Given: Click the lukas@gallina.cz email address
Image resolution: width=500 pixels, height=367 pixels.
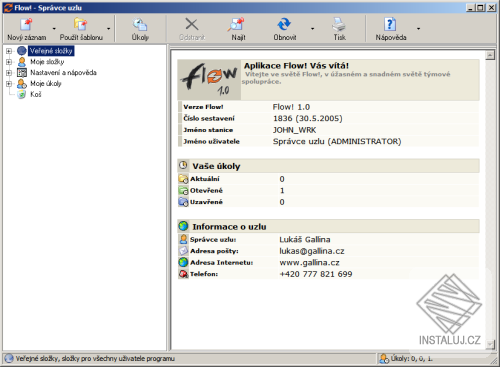Looking at the screenshot, I should click(x=312, y=251).
